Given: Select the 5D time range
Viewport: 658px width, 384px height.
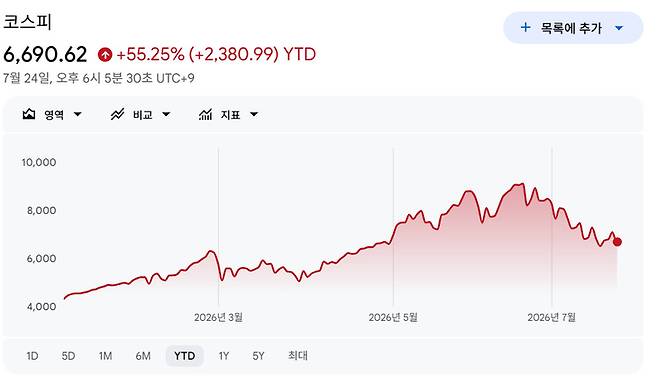Looking at the screenshot, I should pos(68,356).
